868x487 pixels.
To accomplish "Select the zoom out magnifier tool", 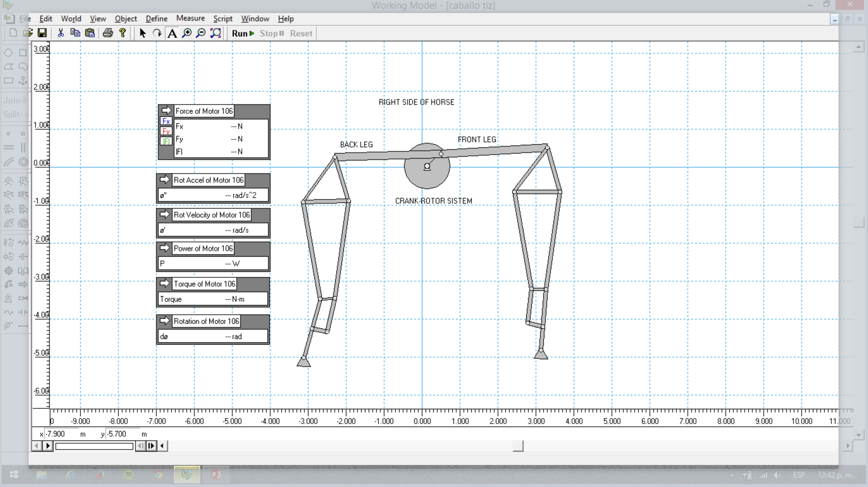I will coord(201,33).
